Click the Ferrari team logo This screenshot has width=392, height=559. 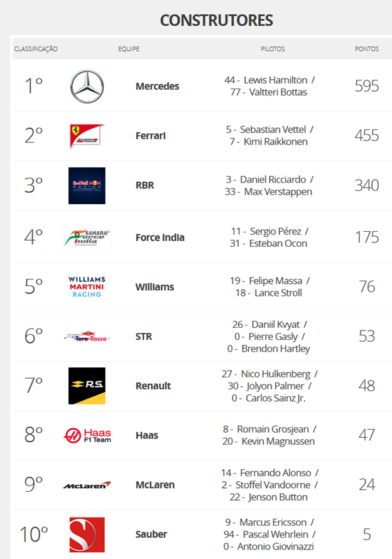(x=87, y=136)
